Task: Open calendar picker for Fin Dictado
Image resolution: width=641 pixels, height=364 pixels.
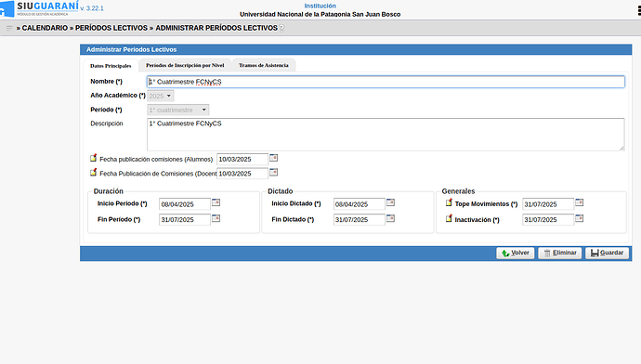Action: pyautogui.click(x=390, y=218)
